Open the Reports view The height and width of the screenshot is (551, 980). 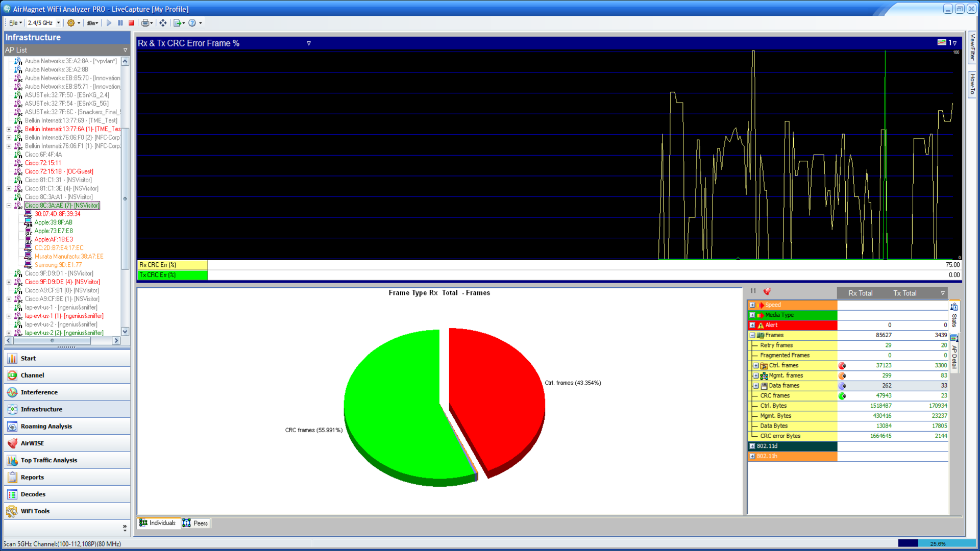click(x=12, y=477)
